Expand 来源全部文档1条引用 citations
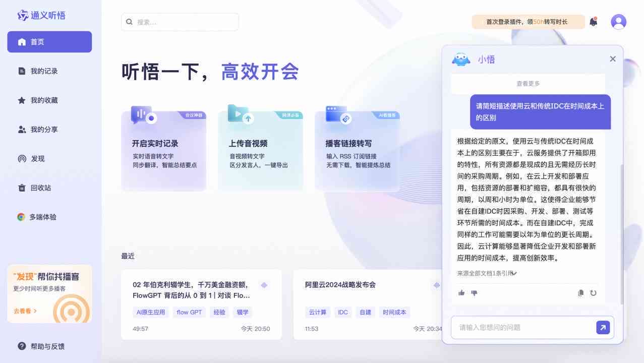 487,273
